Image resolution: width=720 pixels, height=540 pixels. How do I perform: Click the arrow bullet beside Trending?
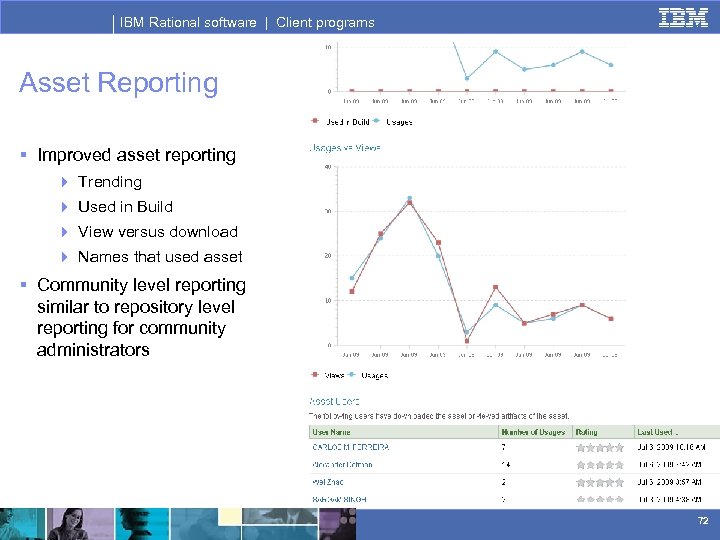point(65,182)
